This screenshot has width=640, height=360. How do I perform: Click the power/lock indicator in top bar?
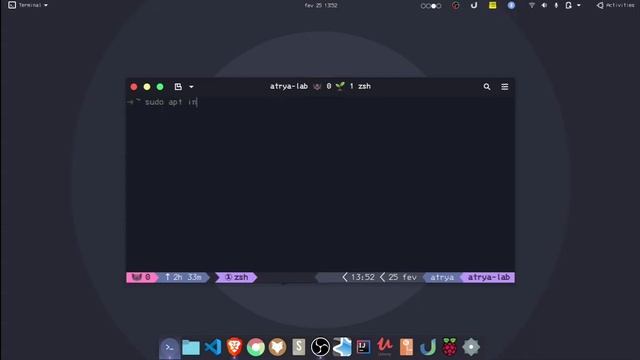tap(568, 5)
